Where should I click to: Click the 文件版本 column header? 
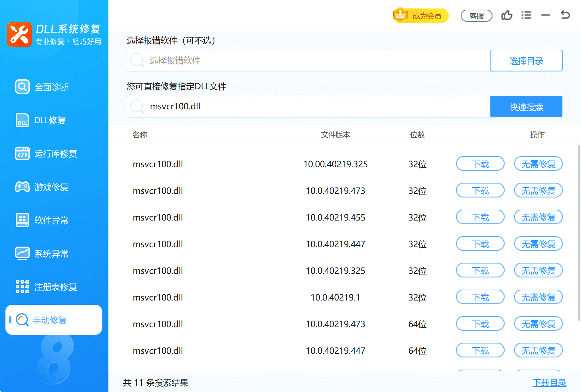click(x=335, y=135)
